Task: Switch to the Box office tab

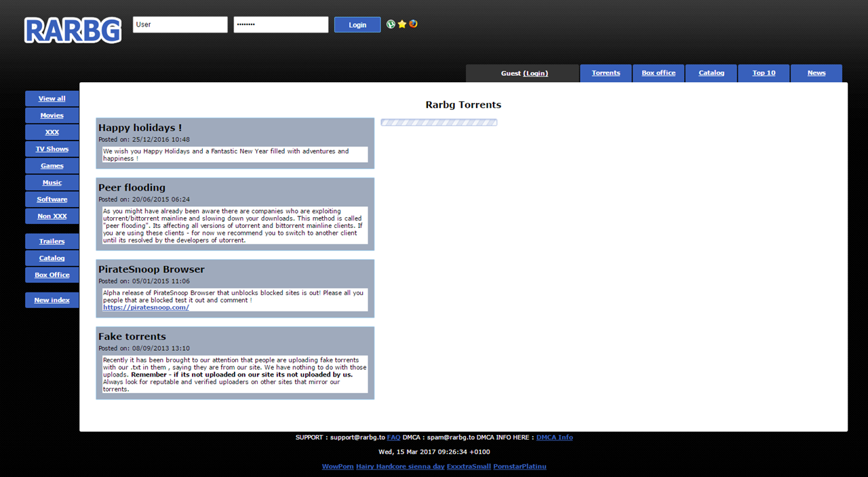Action: pyautogui.click(x=658, y=73)
